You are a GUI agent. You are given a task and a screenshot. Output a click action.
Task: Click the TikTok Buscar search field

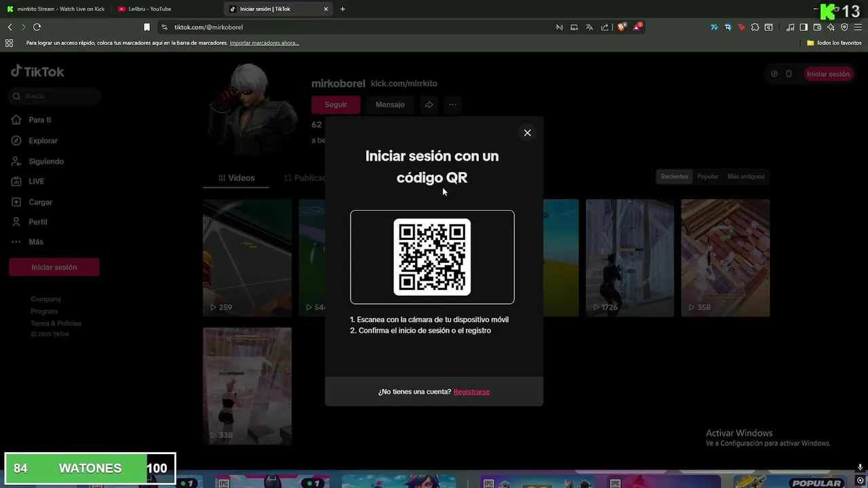[55, 96]
